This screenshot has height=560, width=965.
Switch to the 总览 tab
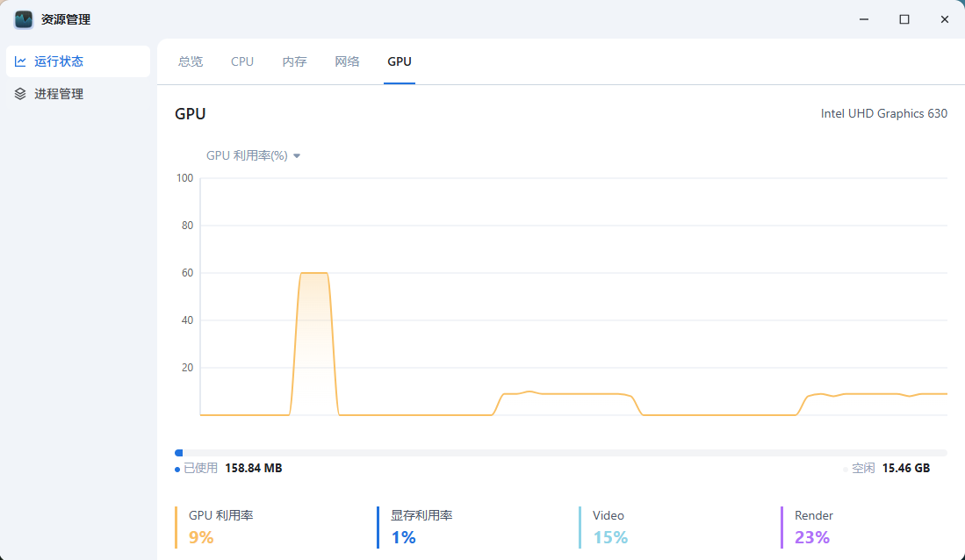(191, 61)
